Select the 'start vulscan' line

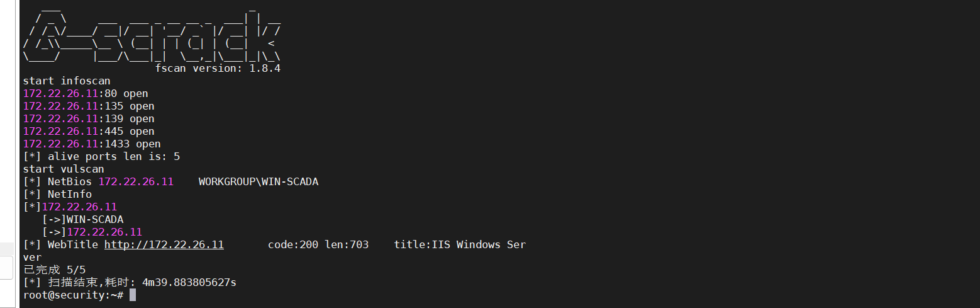point(63,169)
